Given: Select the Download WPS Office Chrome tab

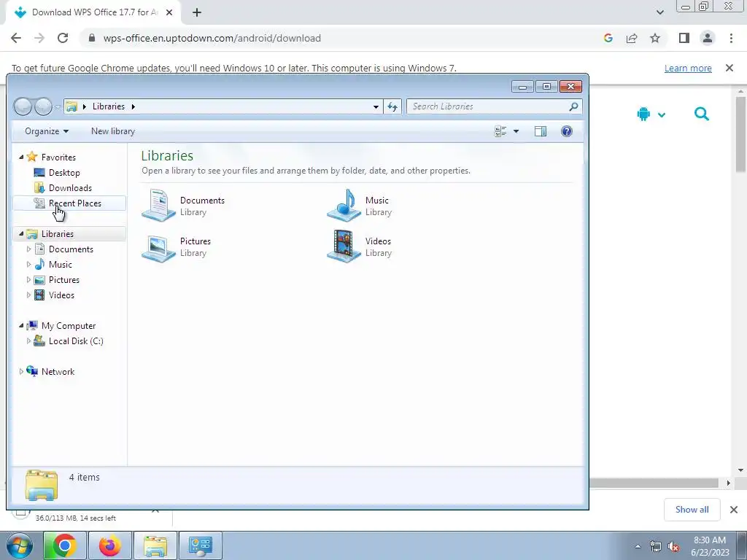Looking at the screenshot, I should tap(93, 12).
